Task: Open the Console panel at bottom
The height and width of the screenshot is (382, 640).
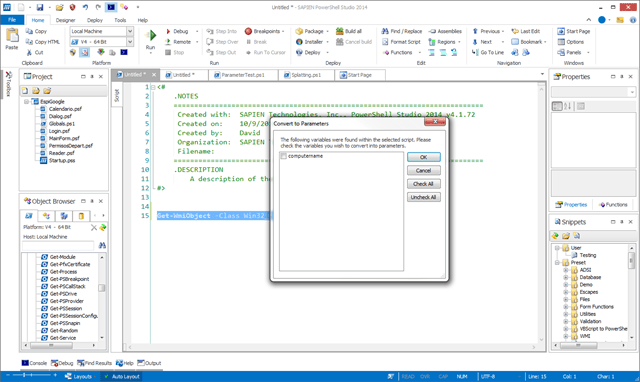Action: click(34, 363)
